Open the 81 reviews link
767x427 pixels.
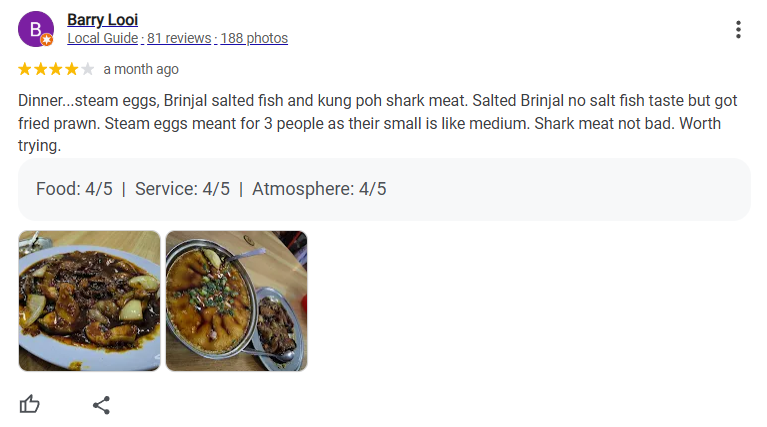point(179,38)
